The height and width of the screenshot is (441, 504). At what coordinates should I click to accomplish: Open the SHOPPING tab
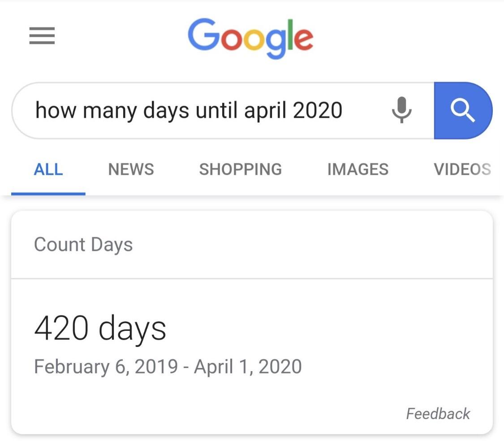coord(241,169)
